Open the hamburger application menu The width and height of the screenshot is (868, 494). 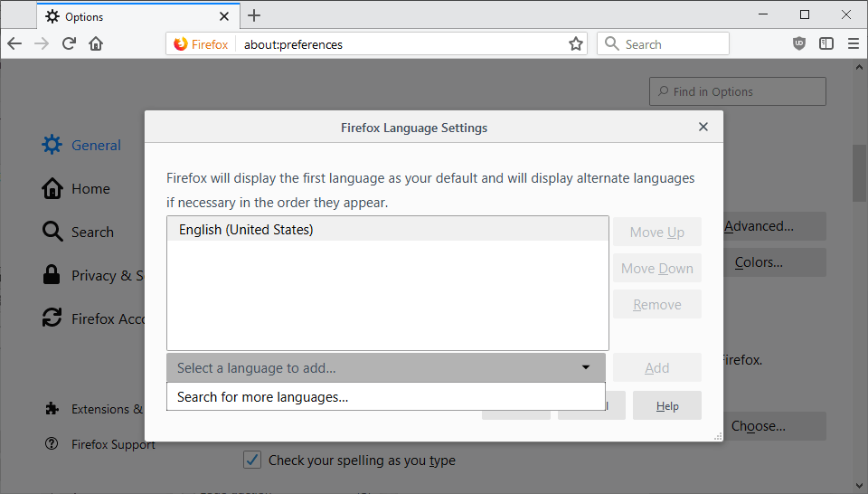pos(853,43)
